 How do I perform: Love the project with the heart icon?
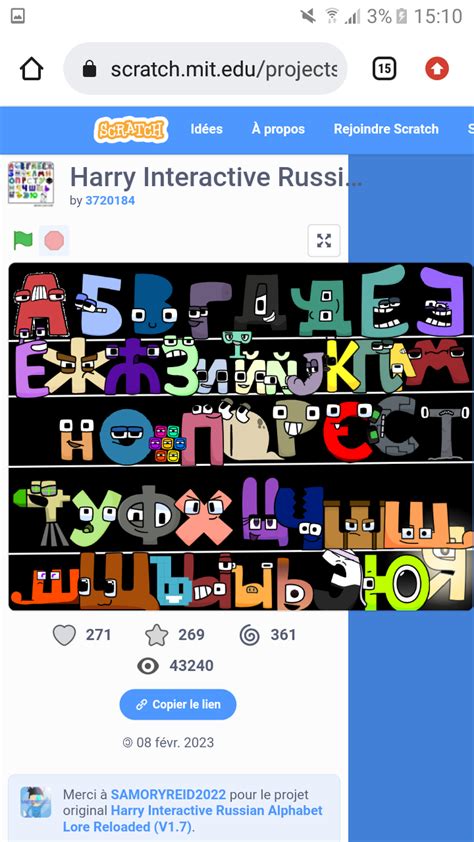pyautogui.click(x=64, y=635)
